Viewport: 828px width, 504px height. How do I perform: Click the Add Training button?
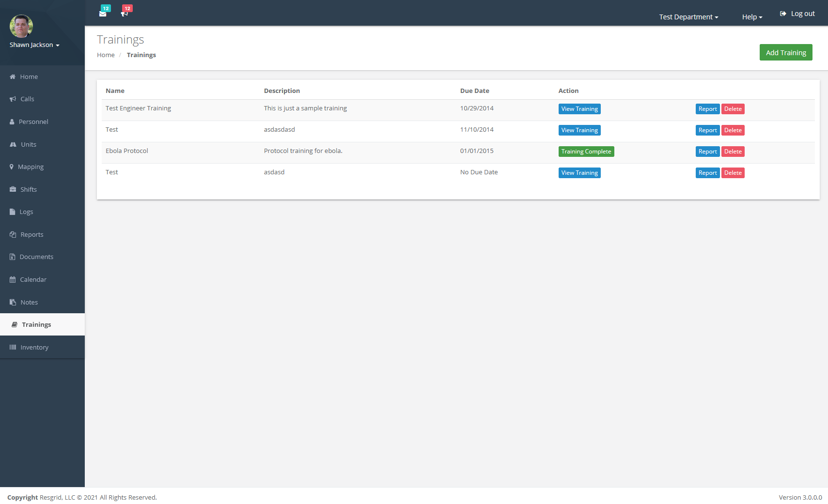pos(786,53)
